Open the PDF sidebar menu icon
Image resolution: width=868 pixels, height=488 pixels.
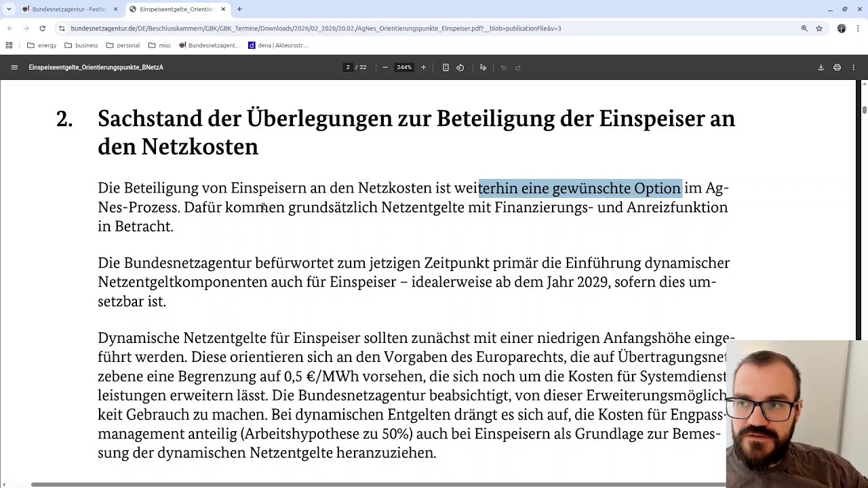(x=14, y=67)
